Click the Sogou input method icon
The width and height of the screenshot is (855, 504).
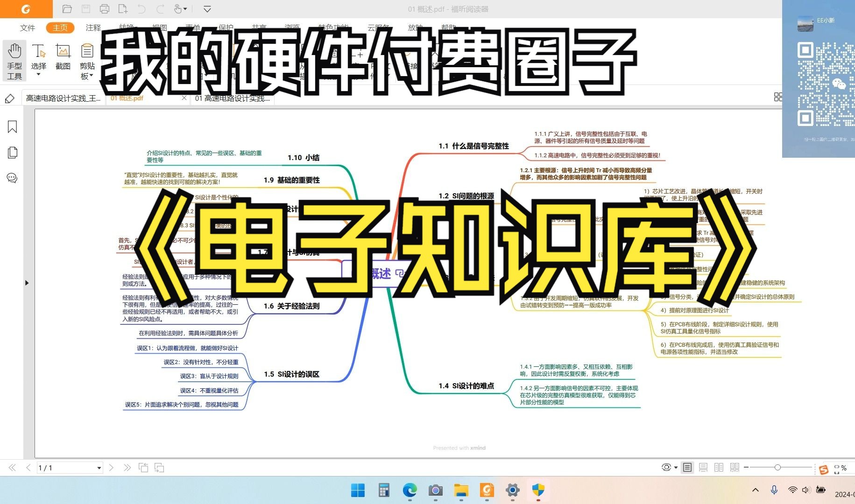point(824,469)
